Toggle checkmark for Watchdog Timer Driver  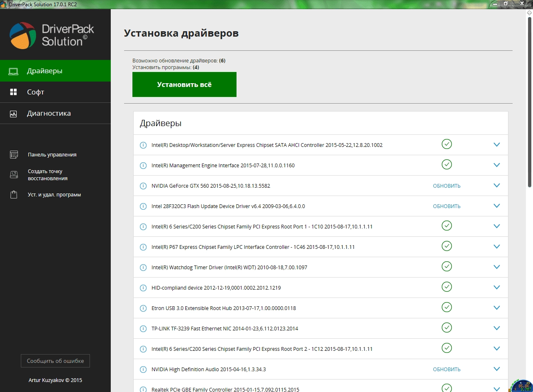447,266
